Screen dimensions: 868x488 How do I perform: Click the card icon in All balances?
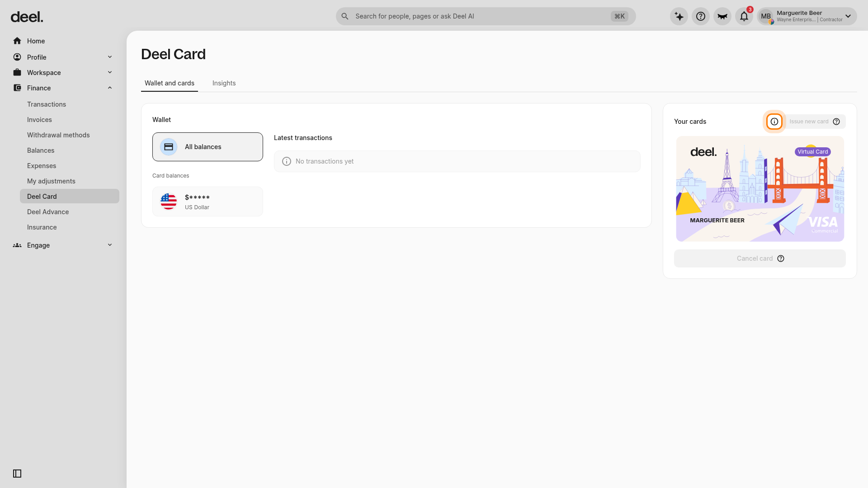tap(169, 147)
